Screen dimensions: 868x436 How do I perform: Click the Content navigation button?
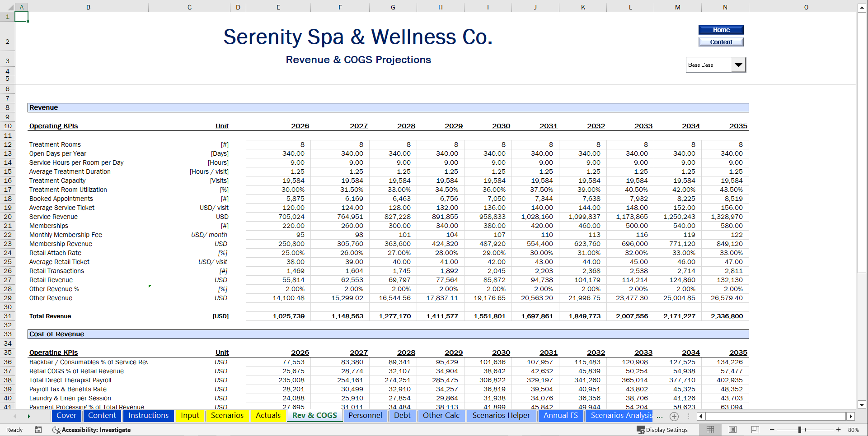(721, 42)
